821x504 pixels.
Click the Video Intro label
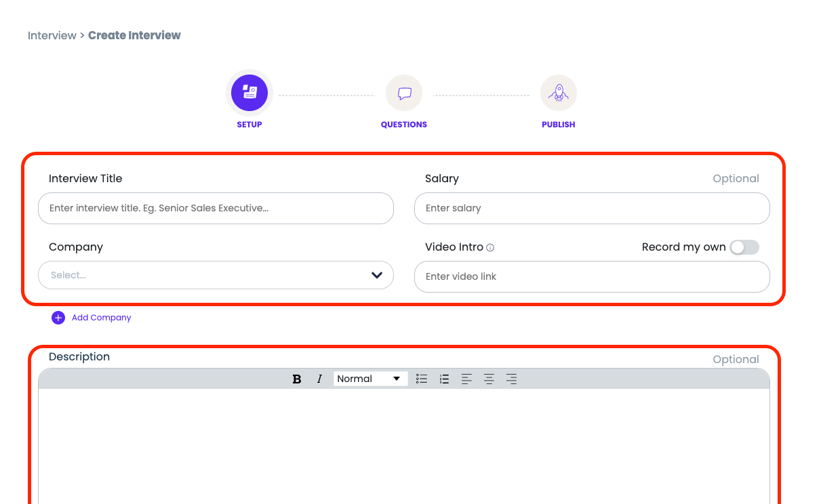tap(454, 247)
